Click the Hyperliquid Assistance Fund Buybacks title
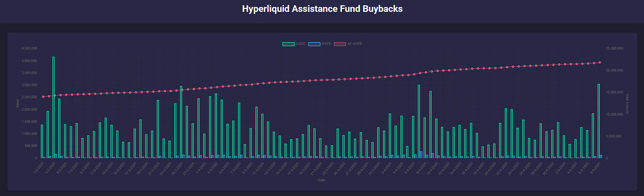 click(x=322, y=9)
